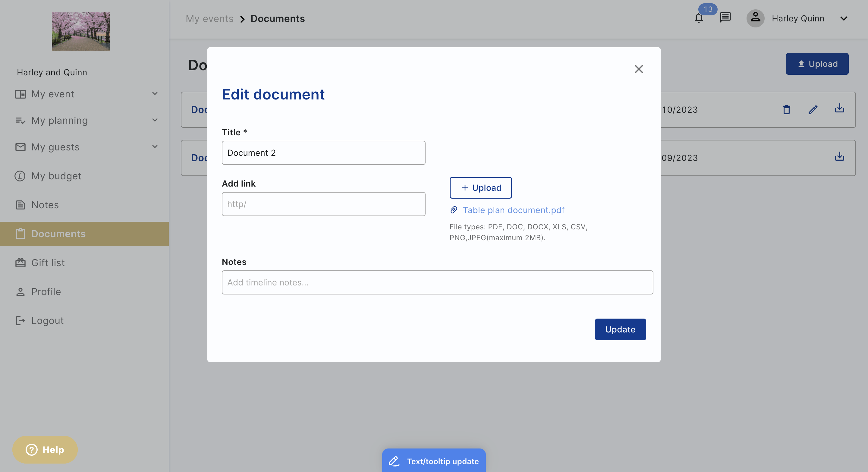Click the Help question mark icon
868x472 pixels.
32,450
